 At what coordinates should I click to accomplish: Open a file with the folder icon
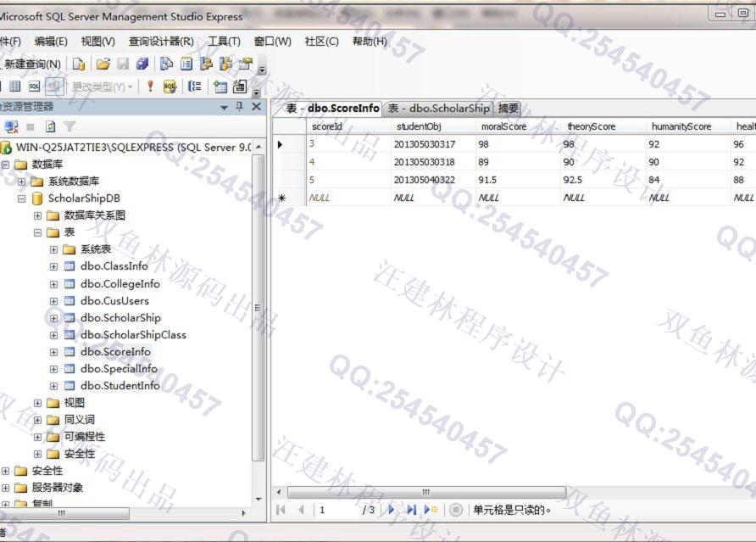coord(103,64)
